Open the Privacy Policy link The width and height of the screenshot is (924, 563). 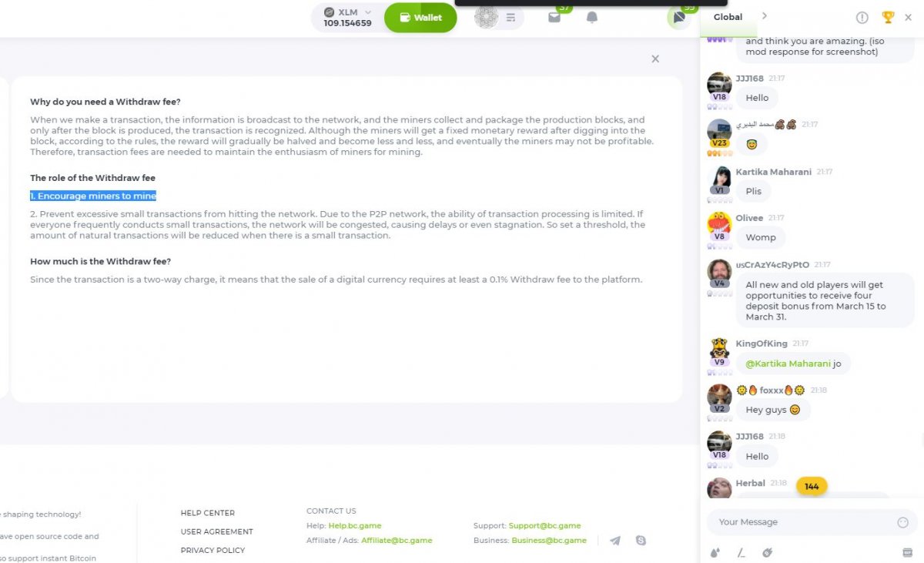(213, 550)
